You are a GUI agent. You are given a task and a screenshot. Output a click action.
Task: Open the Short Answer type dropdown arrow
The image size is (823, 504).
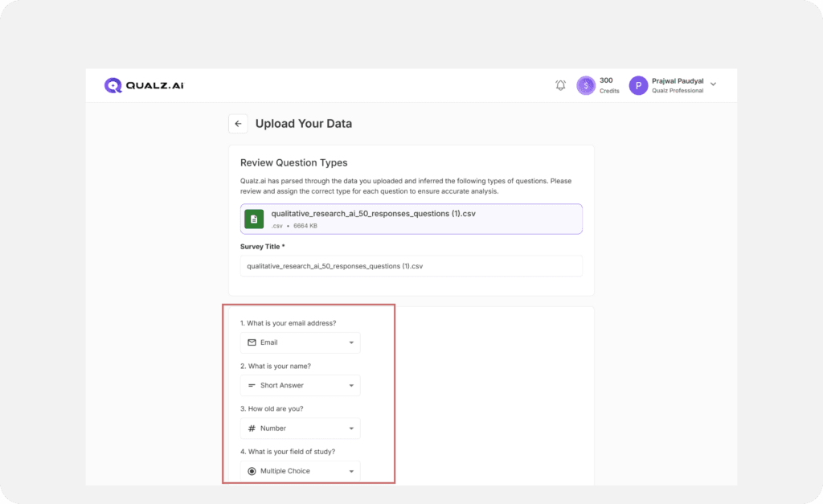(351, 386)
